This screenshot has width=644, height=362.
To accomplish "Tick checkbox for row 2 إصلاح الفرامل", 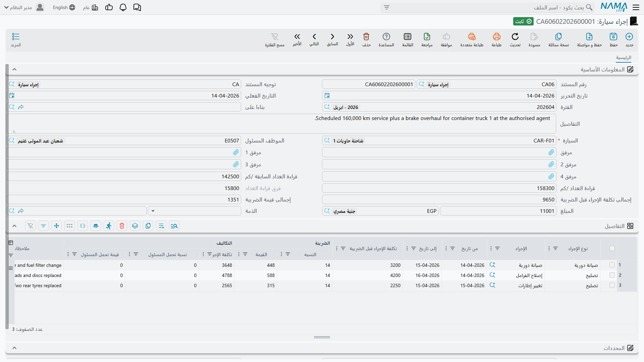I will (x=612, y=275).
